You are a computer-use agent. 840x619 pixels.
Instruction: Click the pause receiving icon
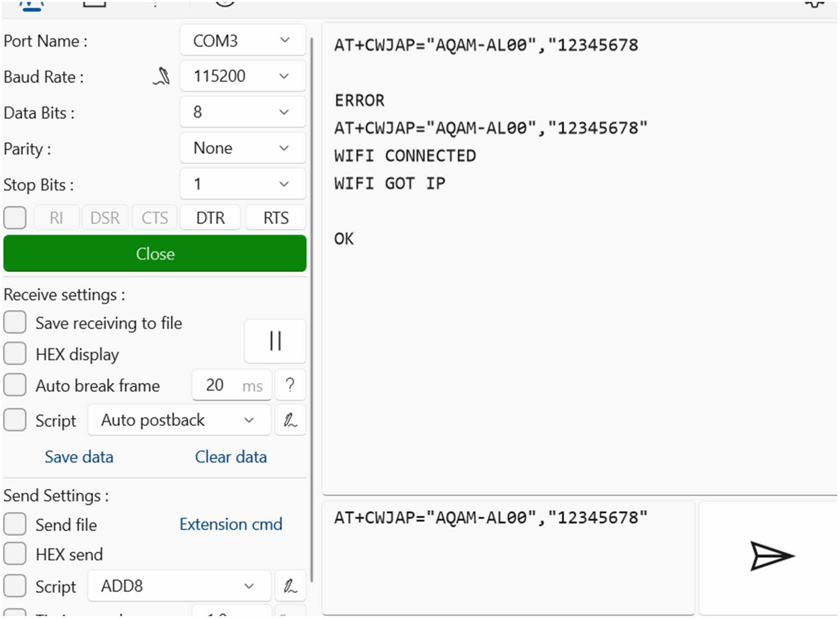[275, 341]
